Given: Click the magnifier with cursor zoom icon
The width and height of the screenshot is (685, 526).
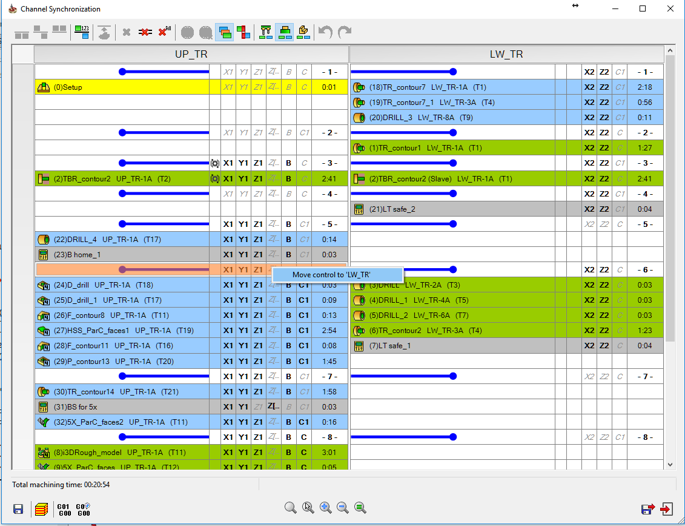Looking at the screenshot, I should (x=308, y=508).
